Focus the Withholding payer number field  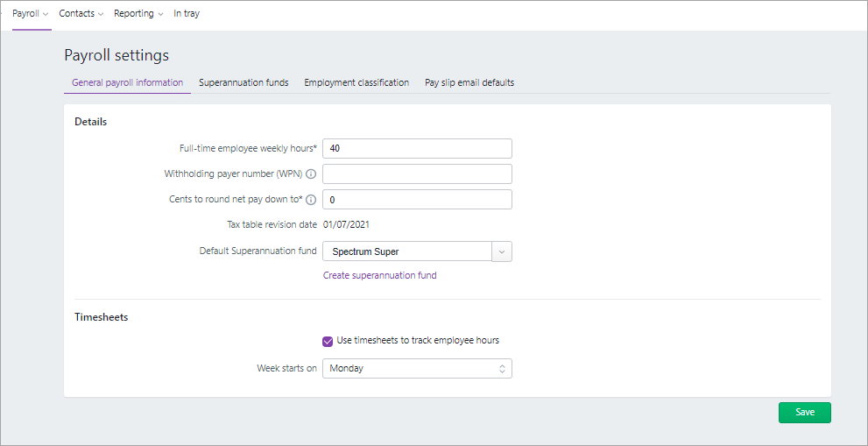417,174
